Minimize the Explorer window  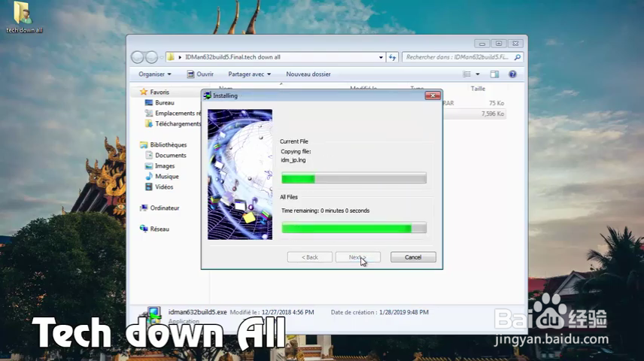click(x=481, y=43)
